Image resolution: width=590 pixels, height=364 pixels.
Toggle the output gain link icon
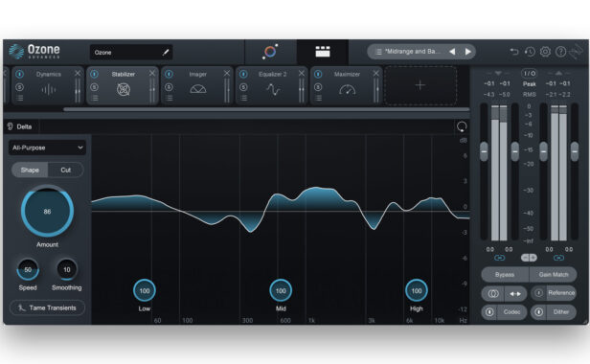pyautogui.click(x=558, y=258)
